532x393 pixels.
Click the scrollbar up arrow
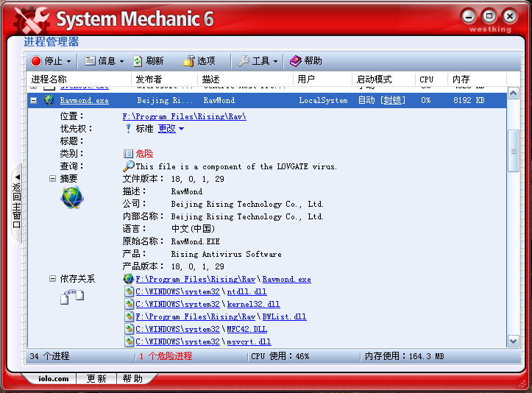[x=514, y=93]
